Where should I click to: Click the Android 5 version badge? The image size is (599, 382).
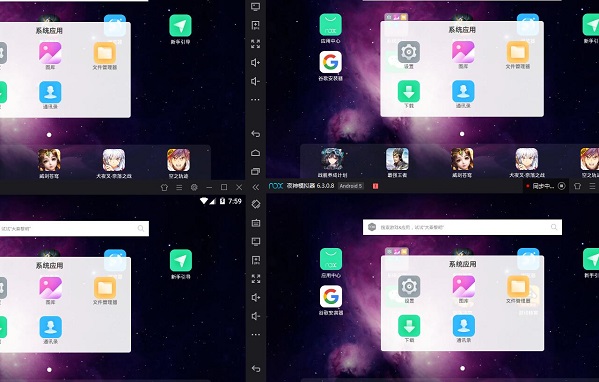pyautogui.click(x=351, y=186)
